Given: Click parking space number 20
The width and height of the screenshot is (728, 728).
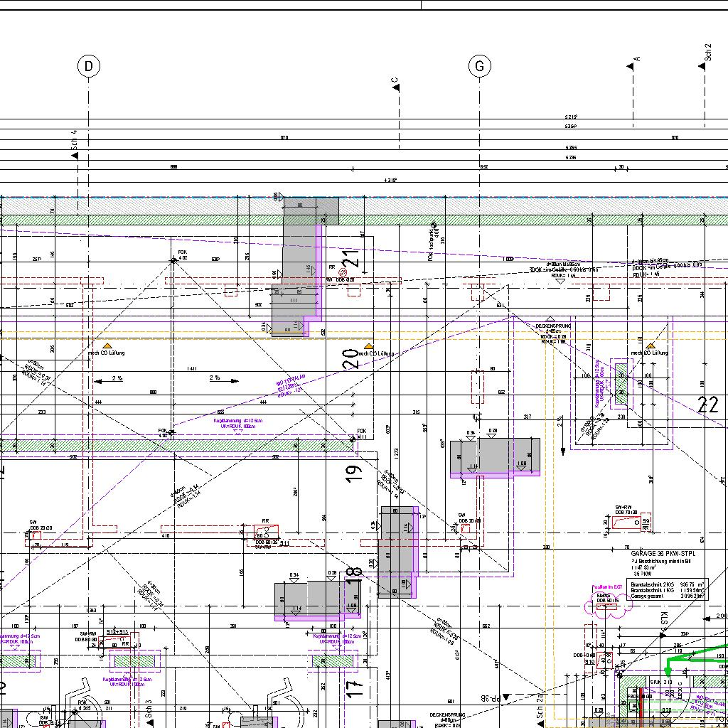Looking at the screenshot, I should click(x=352, y=359).
